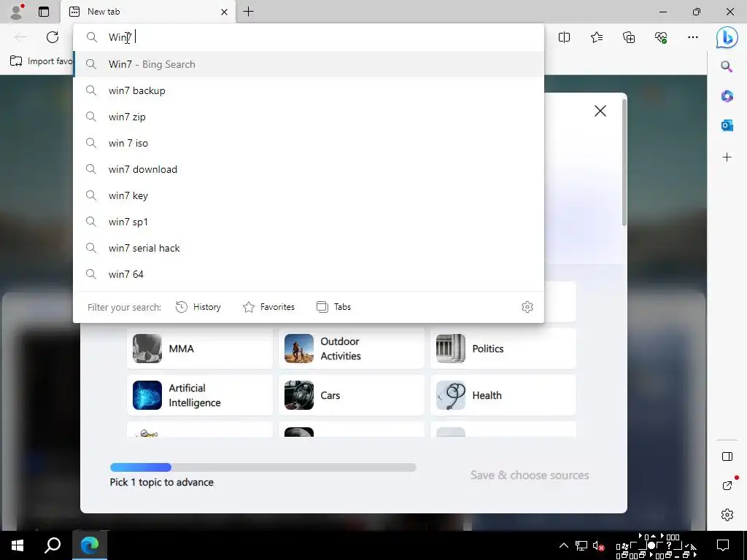The width and height of the screenshot is (747, 560).
Task: Choose the win7 zip suggestion
Action: pyautogui.click(x=309, y=117)
